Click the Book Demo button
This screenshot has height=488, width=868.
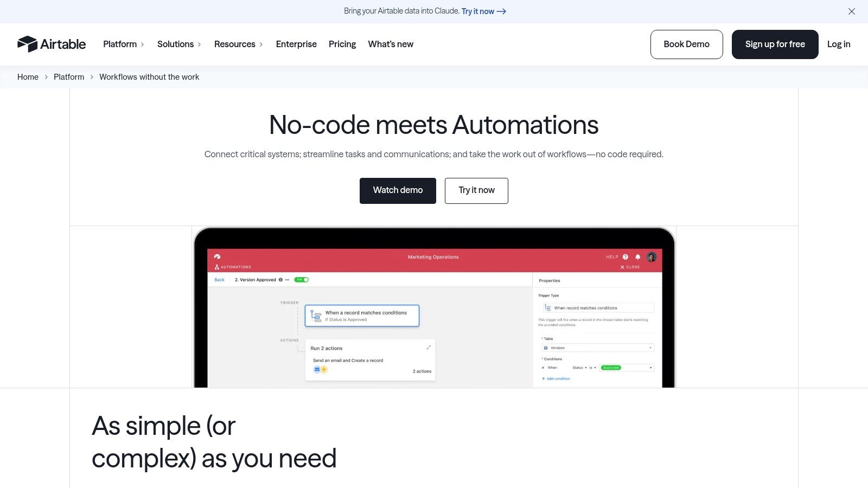(x=686, y=44)
